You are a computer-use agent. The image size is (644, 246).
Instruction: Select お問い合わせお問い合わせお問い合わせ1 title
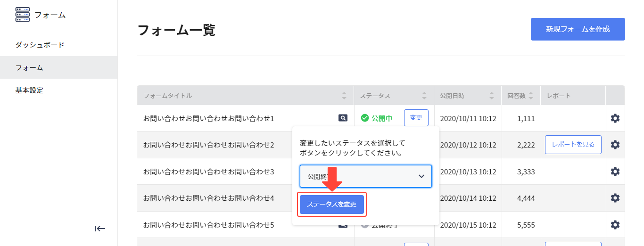click(x=209, y=118)
